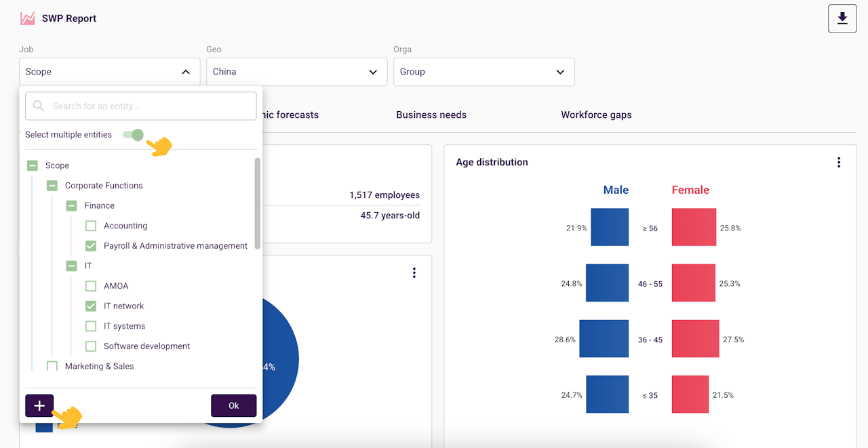Confirm selection with the Ok button
This screenshot has width=868, height=448.
click(x=234, y=405)
